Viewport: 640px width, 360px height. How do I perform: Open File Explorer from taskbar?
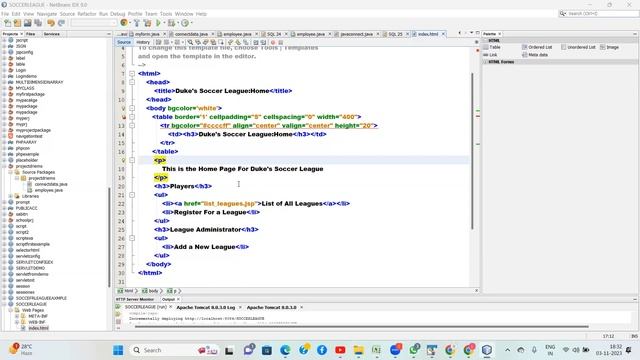358,350
